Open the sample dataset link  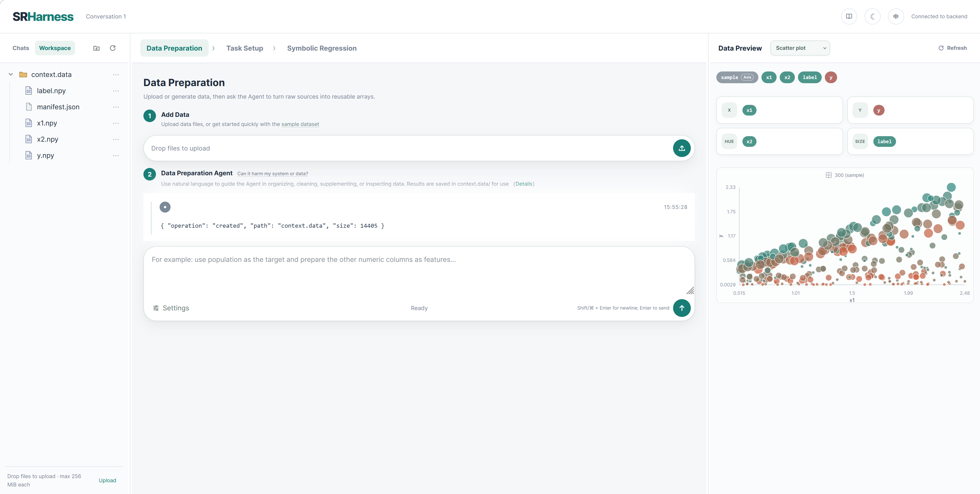click(x=300, y=124)
